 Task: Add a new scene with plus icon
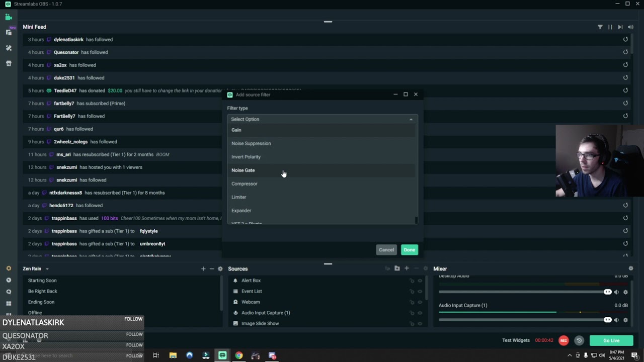click(x=203, y=269)
